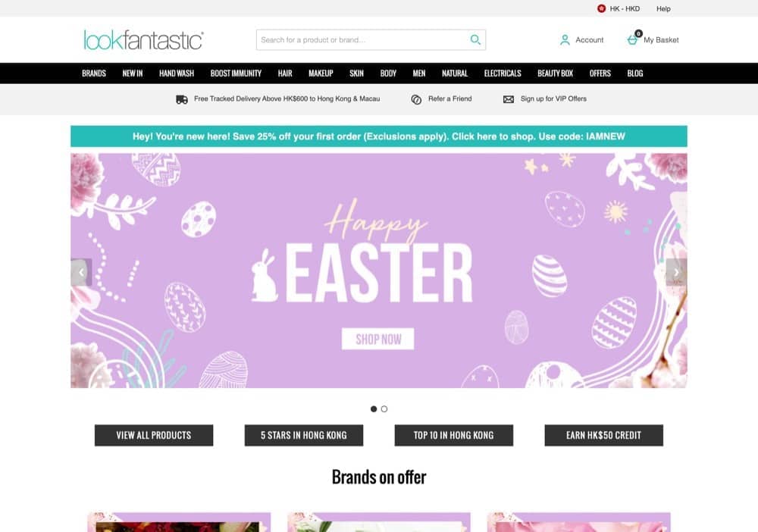Image resolution: width=758 pixels, height=532 pixels.
Task: Go to next banner slide arrow
Action: (676, 272)
